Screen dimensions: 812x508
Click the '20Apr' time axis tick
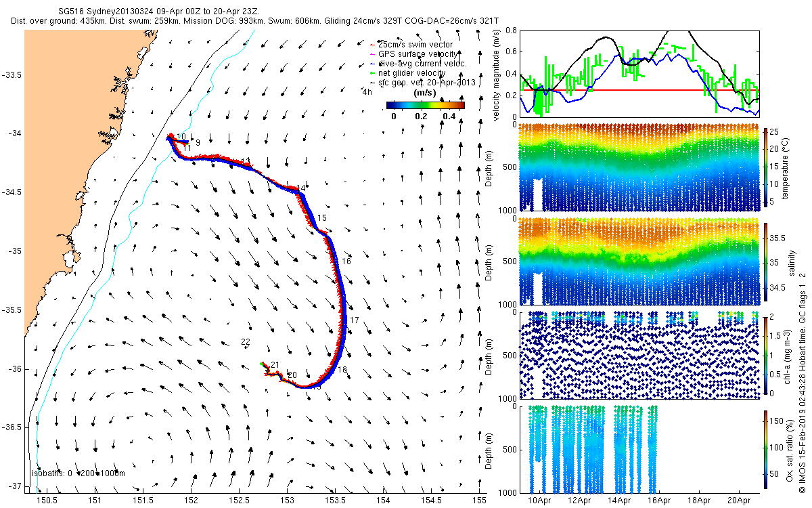tap(740, 501)
